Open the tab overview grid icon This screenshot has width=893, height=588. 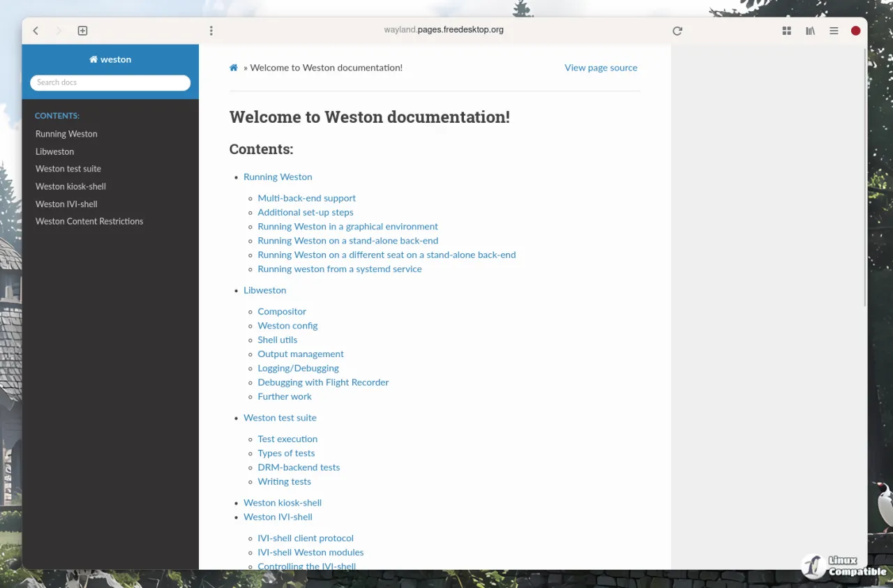click(787, 31)
